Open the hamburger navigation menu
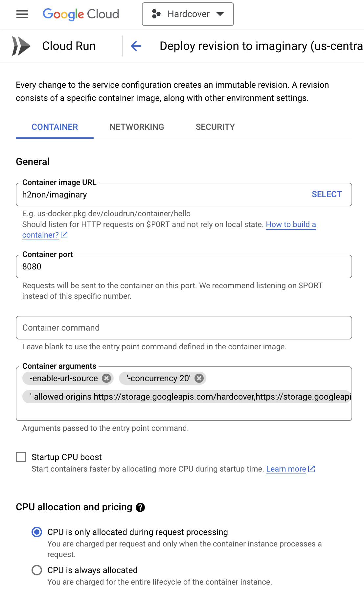Screen dimensions: 364x602 tap(22, 14)
